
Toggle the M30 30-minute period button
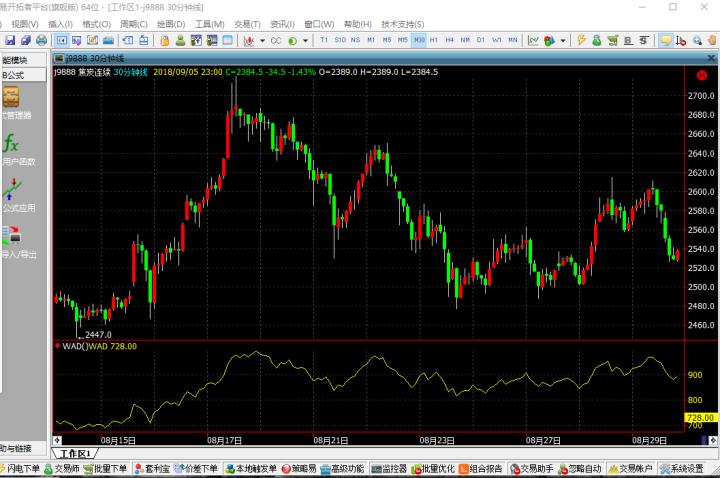(x=419, y=40)
